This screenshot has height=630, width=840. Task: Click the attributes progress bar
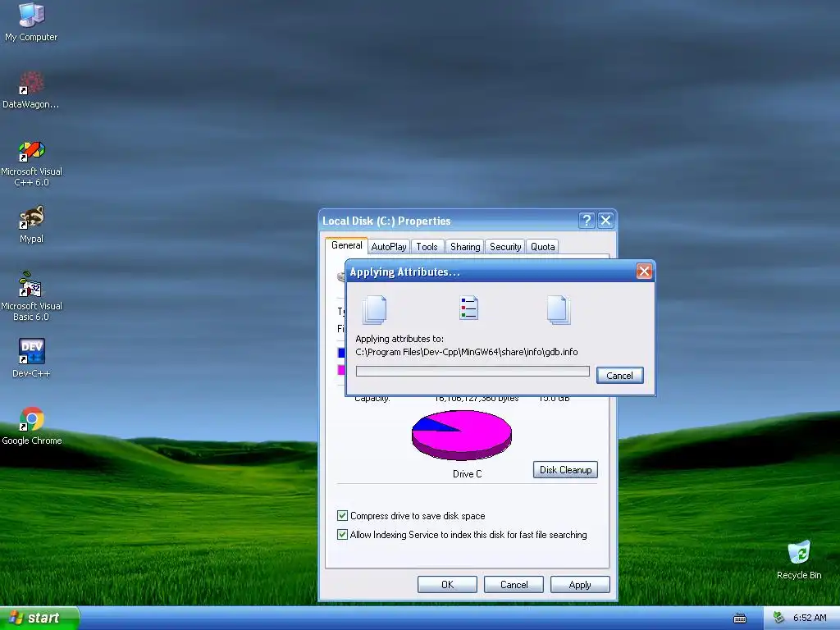point(472,372)
